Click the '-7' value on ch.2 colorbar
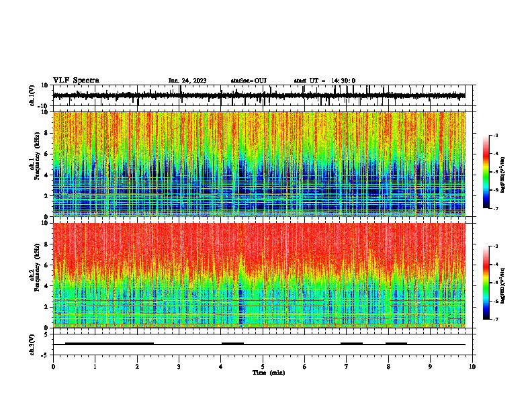This screenshot has width=532, height=411. pyautogui.click(x=496, y=319)
